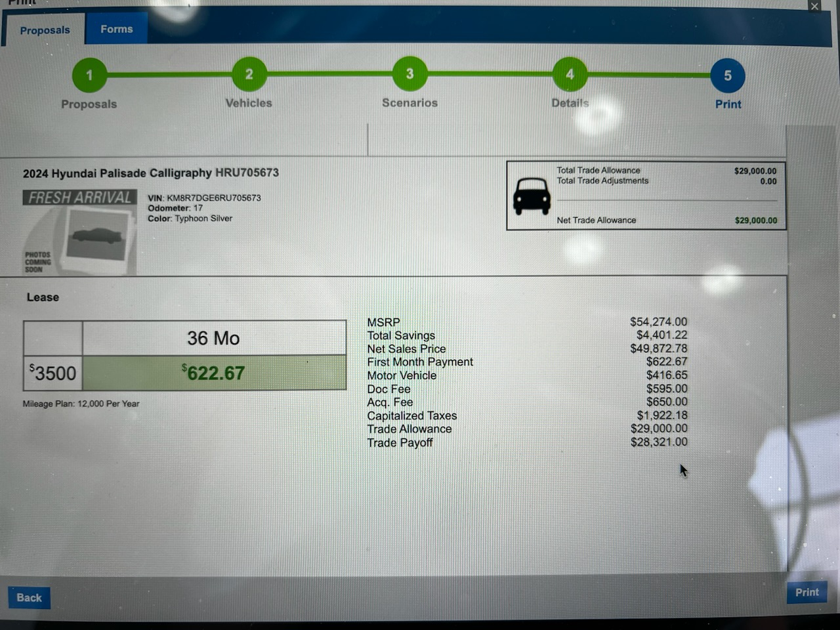Click the Net Sales Price value $49,872.78
Image resolution: width=840 pixels, height=630 pixels.
point(659,348)
